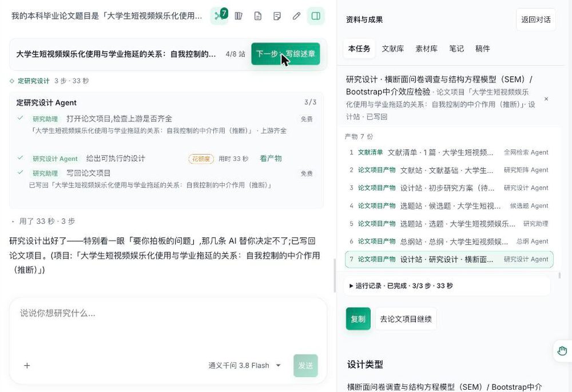The height and width of the screenshot is (392, 572).
Task: Click the project title in progress bar
Action: click(116, 54)
